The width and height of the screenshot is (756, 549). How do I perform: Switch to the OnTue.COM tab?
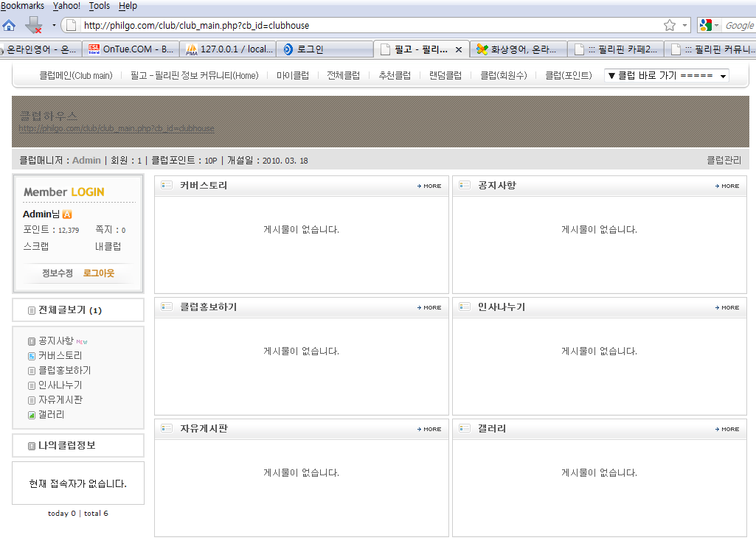tap(130, 49)
